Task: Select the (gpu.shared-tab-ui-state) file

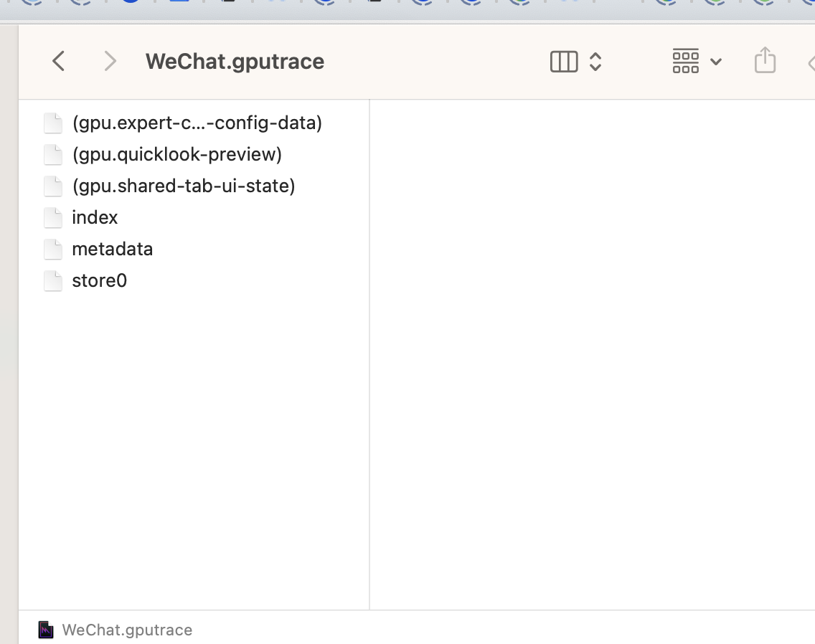Action: coord(183,186)
